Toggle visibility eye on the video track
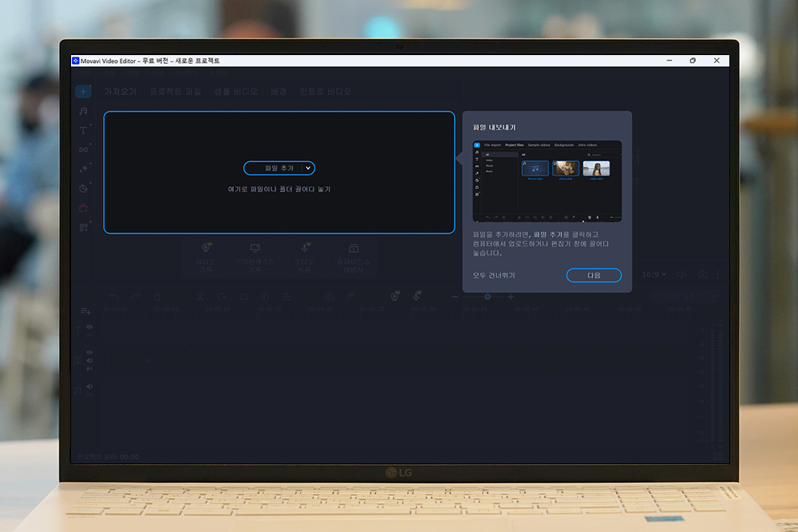Viewport: 798px width, 532px height. pos(89,353)
